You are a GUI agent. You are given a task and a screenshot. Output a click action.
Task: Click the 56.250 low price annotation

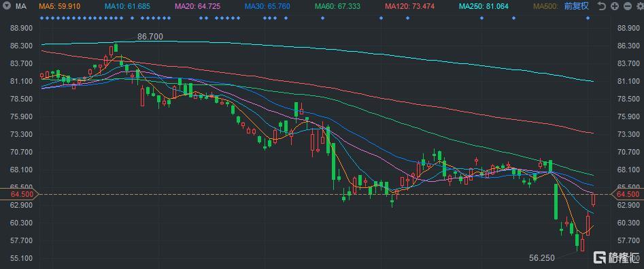point(542,258)
